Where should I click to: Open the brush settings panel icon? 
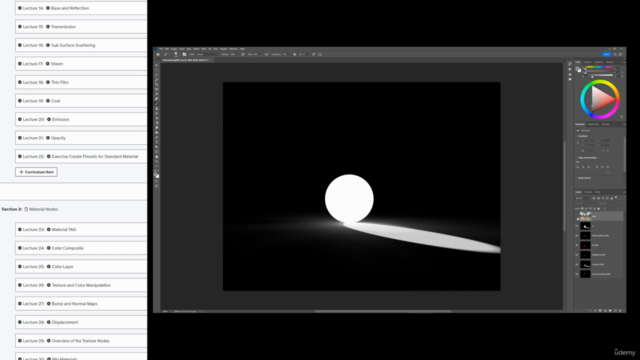pos(184,54)
